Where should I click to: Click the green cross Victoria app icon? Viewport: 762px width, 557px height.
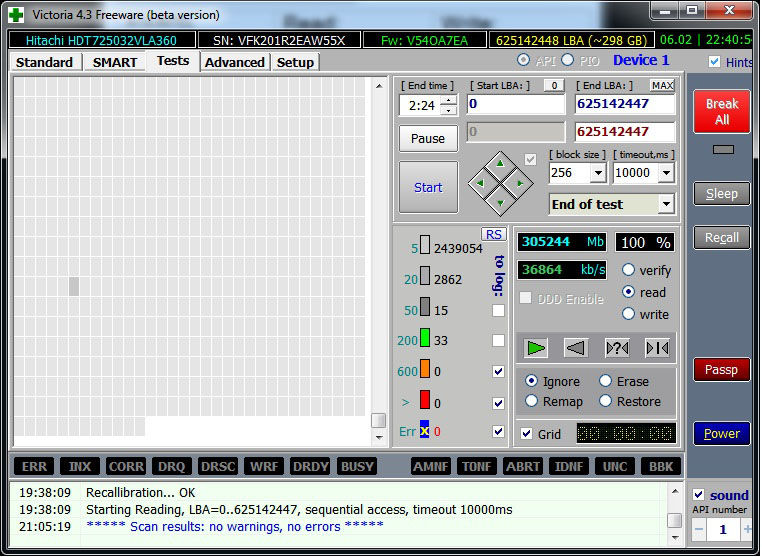pyautogui.click(x=16, y=15)
